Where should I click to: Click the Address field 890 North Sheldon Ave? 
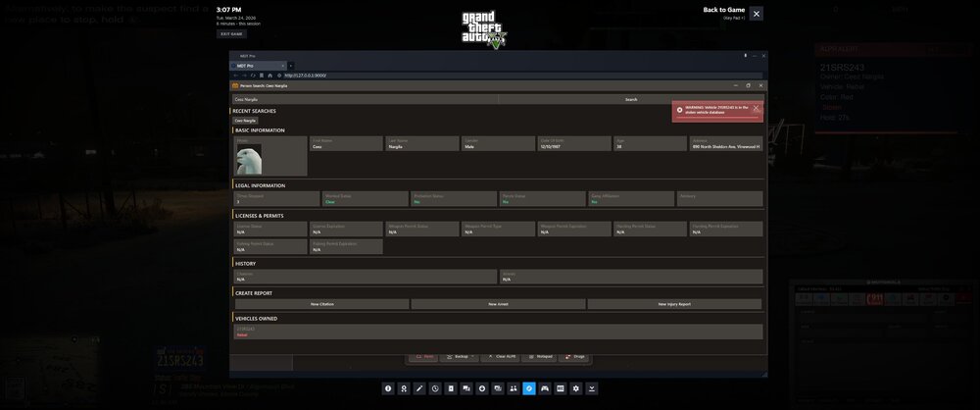pos(726,143)
